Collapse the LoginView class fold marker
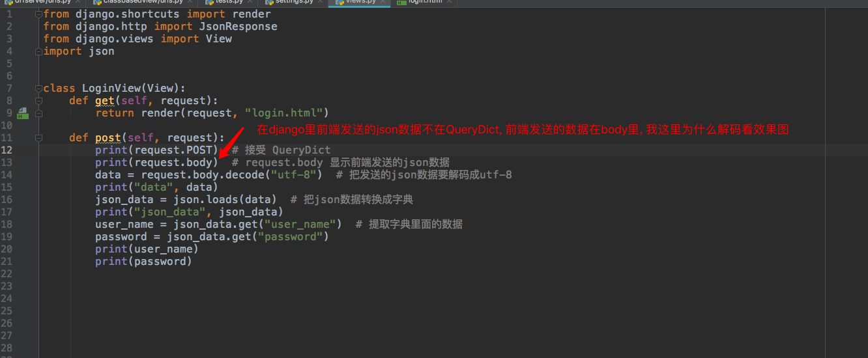The image size is (868, 358). click(x=39, y=88)
